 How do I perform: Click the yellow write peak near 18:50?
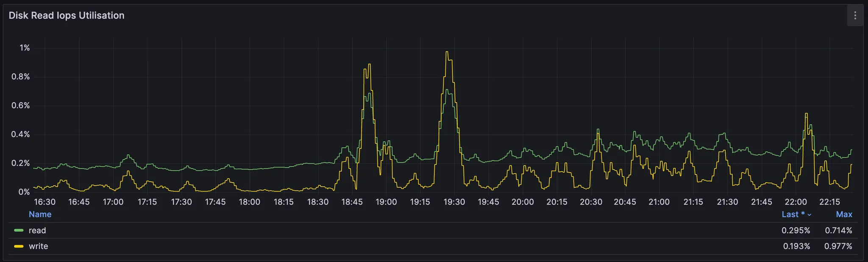369,64
